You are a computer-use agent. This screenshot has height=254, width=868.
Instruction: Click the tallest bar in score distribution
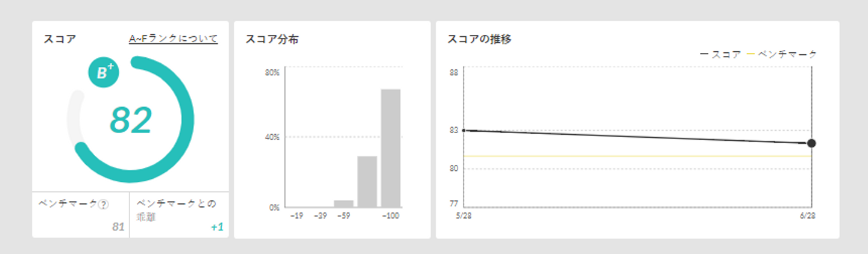click(x=391, y=147)
